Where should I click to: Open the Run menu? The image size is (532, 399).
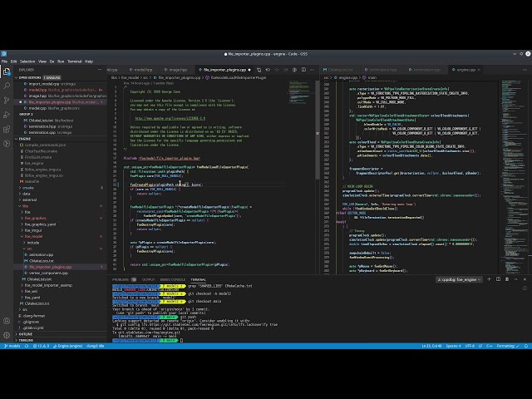tap(61, 62)
